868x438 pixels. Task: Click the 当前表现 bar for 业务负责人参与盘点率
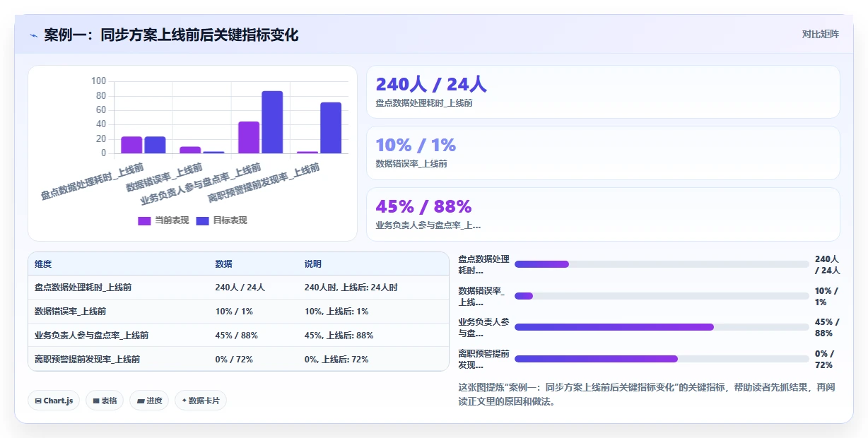point(249,138)
